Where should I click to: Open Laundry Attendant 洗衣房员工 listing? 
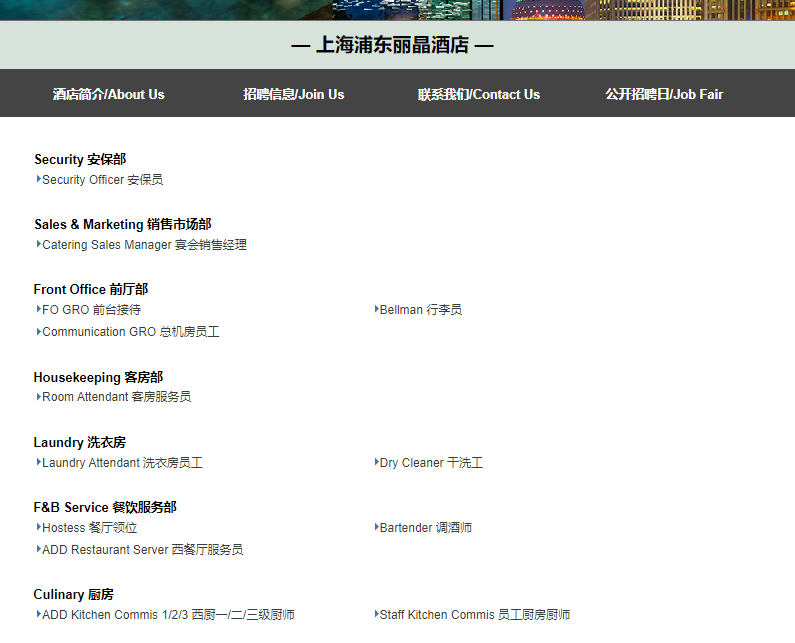tap(122, 462)
